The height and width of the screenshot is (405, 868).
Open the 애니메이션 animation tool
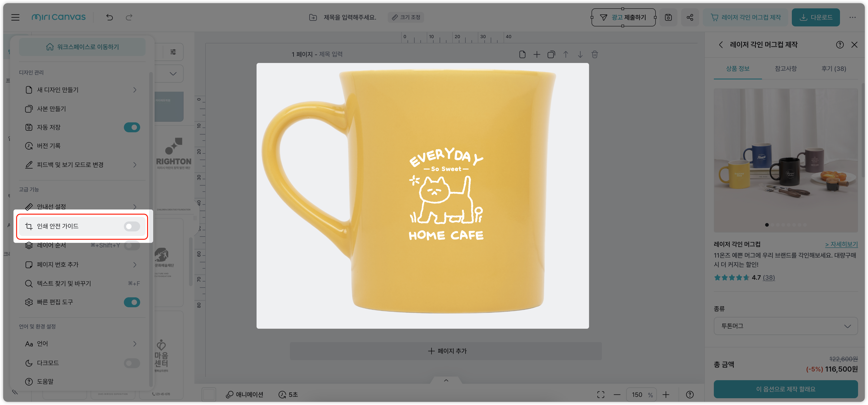point(245,394)
